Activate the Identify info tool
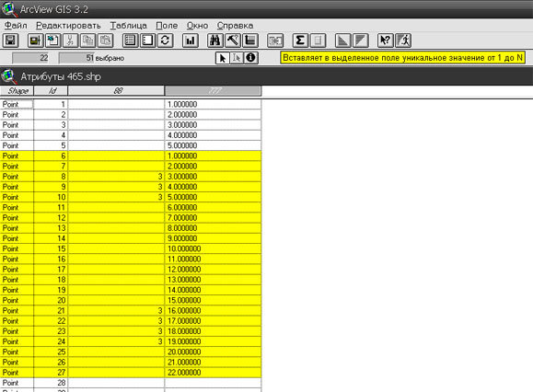Screen dimensions: 533x392 [251, 58]
